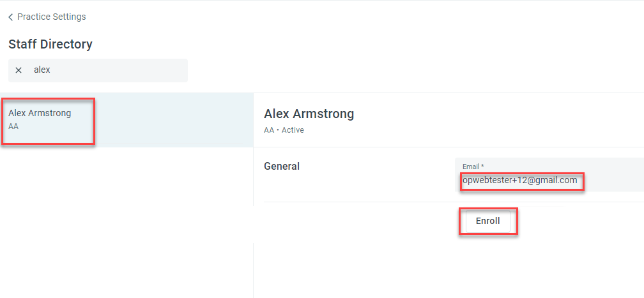
Task: Click the typed text "alex" in search
Action: point(42,70)
